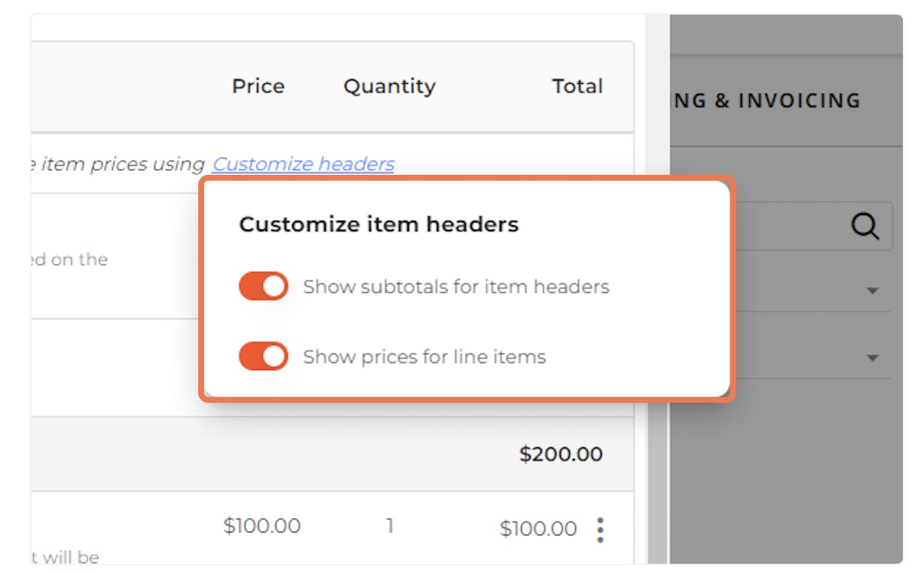The width and height of the screenshot is (924, 574).
Task: Expand the second dropdown arrow in the right panel
Action: pos(872,358)
